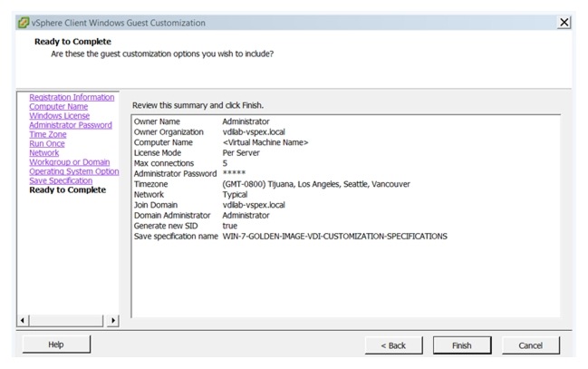Screen dimensions: 588x369
Task: Open Workgroup or Domain step
Action: tap(70, 162)
